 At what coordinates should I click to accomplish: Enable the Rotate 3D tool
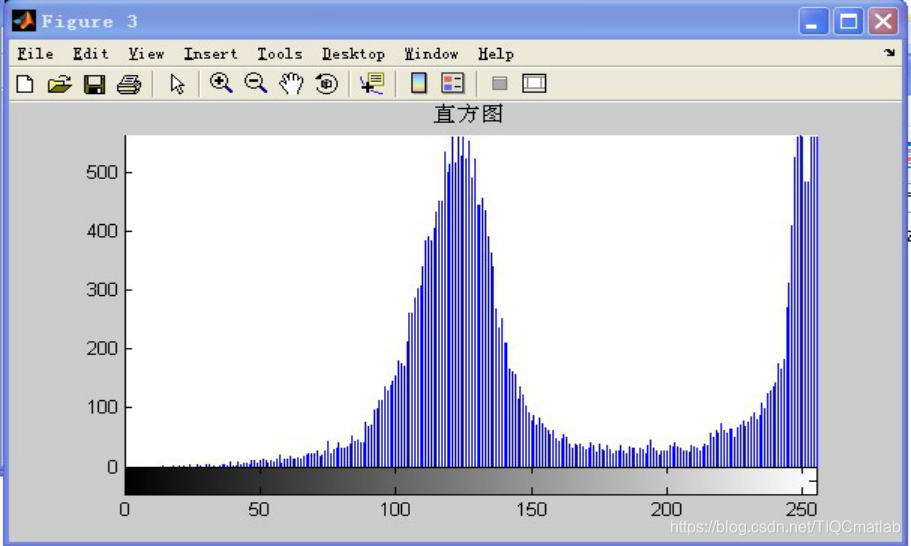(x=327, y=84)
